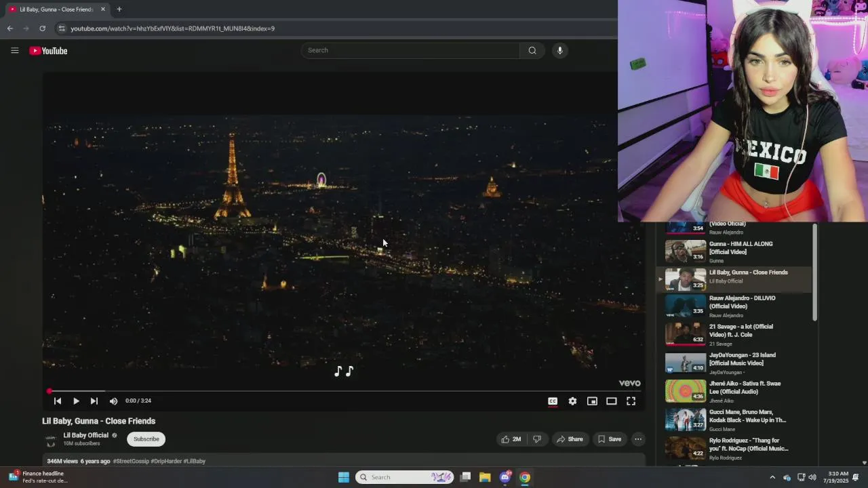Go to the YouTube home logo

[x=48, y=51]
